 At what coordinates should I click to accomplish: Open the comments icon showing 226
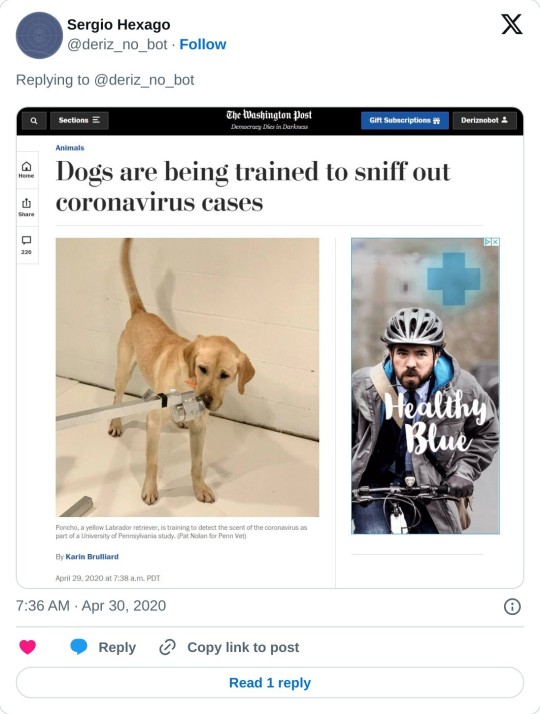pos(26,245)
